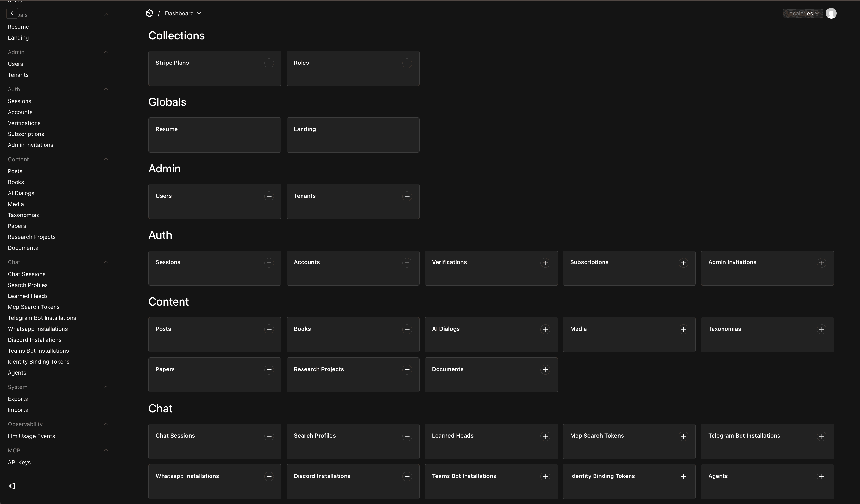The width and height of the screenshot is (860, 504).
Task: Create new Book with plus icon
Action: 407,329
